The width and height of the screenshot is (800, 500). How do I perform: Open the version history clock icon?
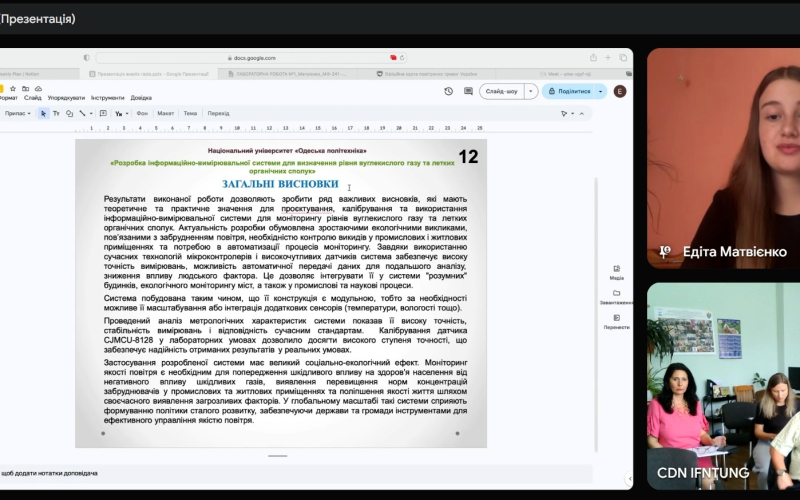(x=448, y=91)
